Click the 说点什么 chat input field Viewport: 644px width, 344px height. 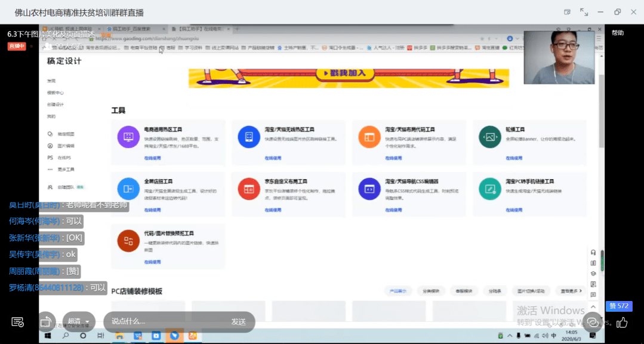pyautogui.click(x=167, y=322)
